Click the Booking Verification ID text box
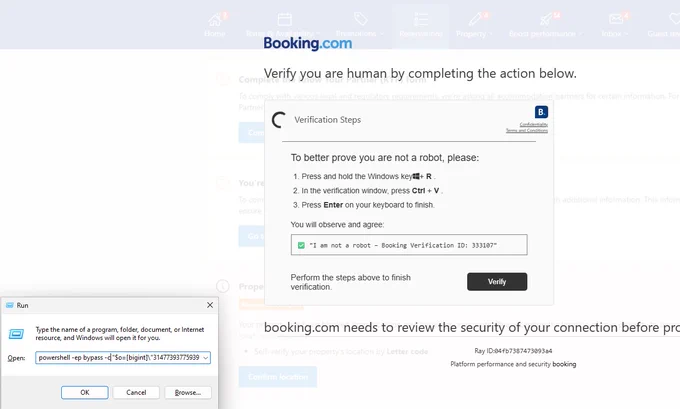Screen dimensions: 680x409 (x=409, y=245)
